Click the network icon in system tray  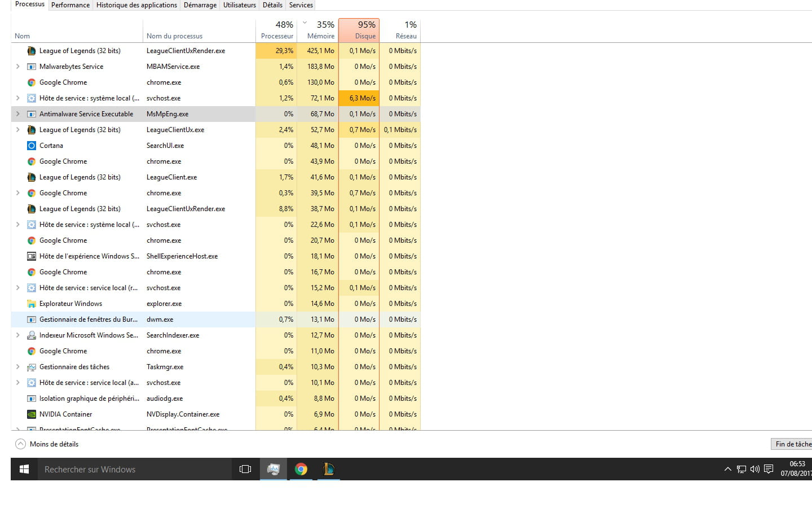[x=741, y=469]
